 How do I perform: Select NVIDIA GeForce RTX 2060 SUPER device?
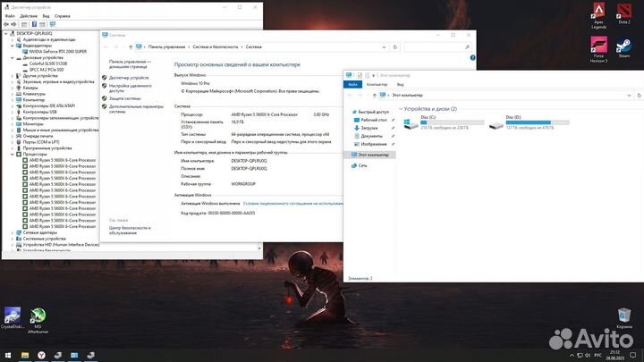pyautogui.click(x=57, y=52)
